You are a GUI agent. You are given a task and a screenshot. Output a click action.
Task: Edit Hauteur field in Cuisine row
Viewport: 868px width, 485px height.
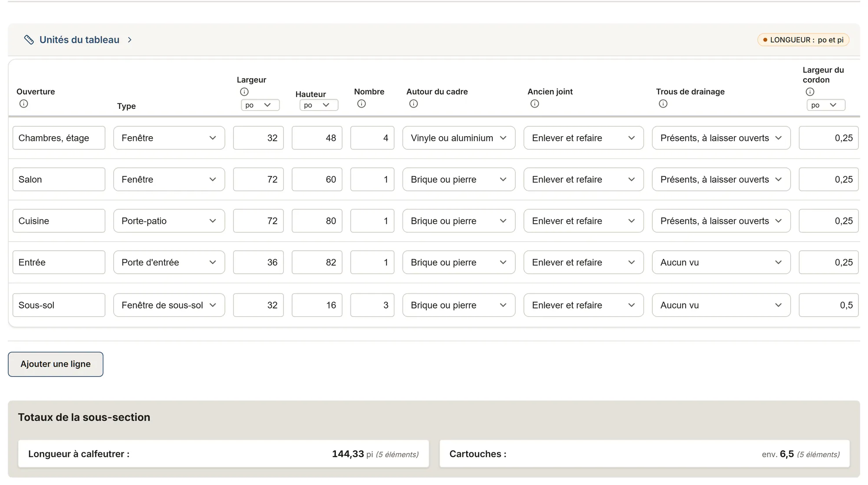point(317,221)
